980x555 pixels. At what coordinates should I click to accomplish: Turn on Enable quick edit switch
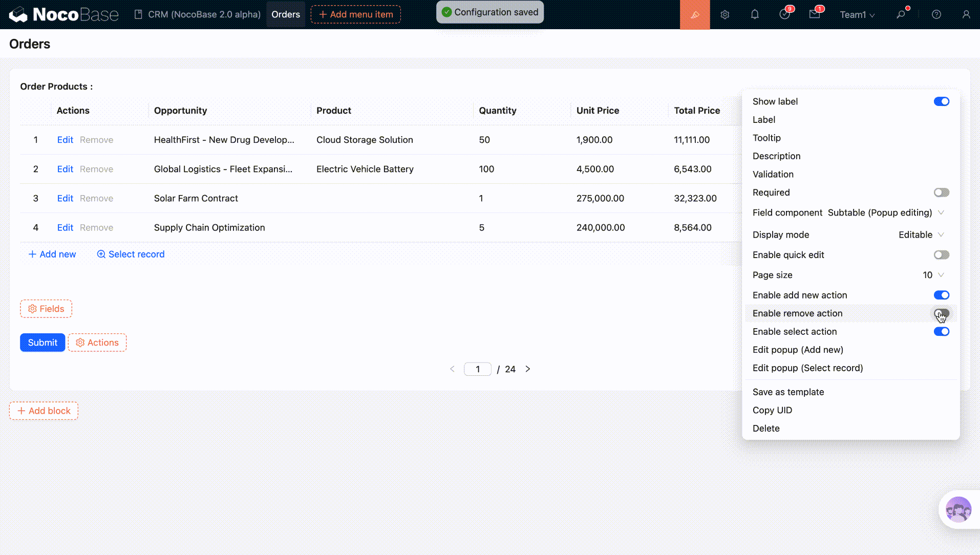941,255
